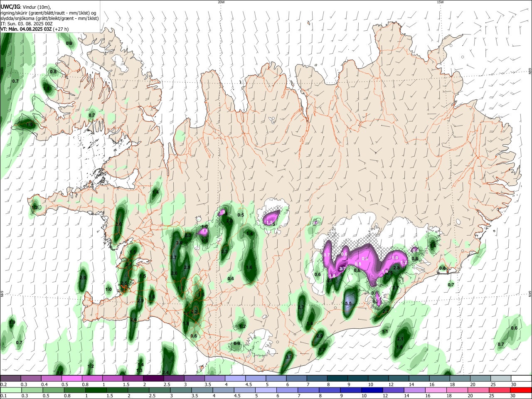532x399 pixels.
Task: Click the '2.5' precipitation value on the map
Action: [x=124, y=283]
